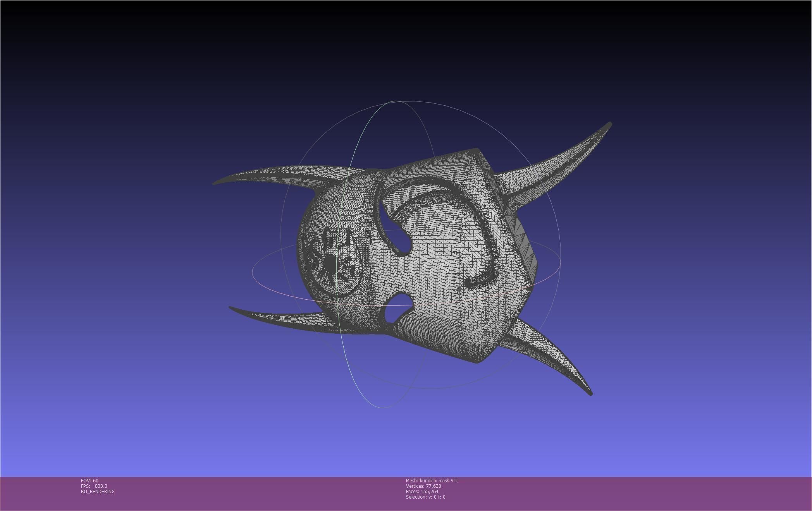Click the FPS 833.3 readout

94,486
